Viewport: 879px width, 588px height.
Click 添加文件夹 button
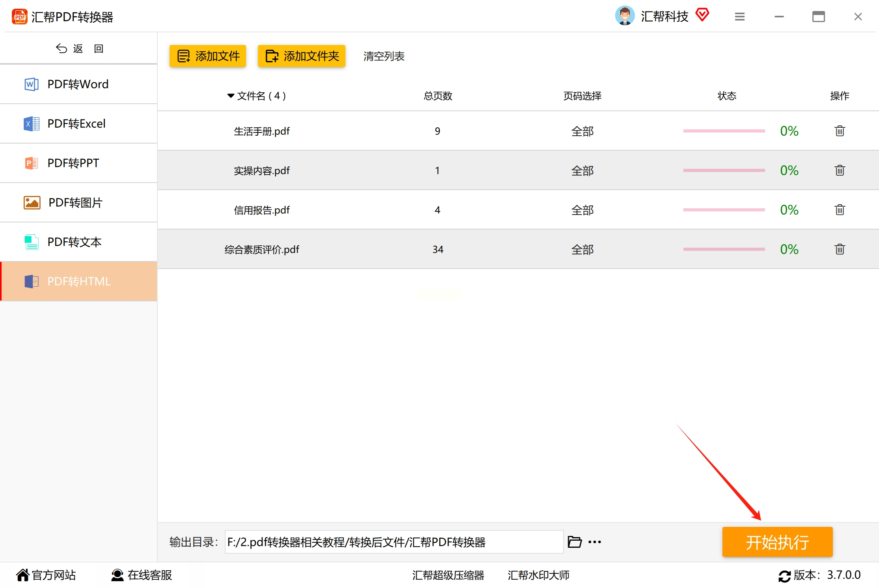click(x=302, y=56)
